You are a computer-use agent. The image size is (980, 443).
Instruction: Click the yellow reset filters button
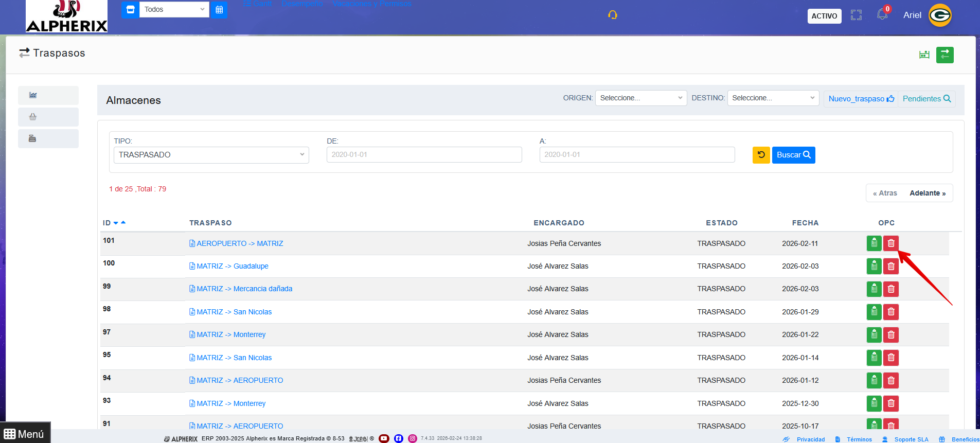coord(761,155)
